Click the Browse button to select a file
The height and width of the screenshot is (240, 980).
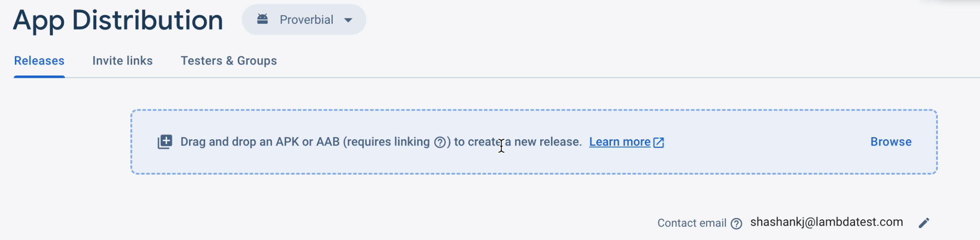[890, 142]
